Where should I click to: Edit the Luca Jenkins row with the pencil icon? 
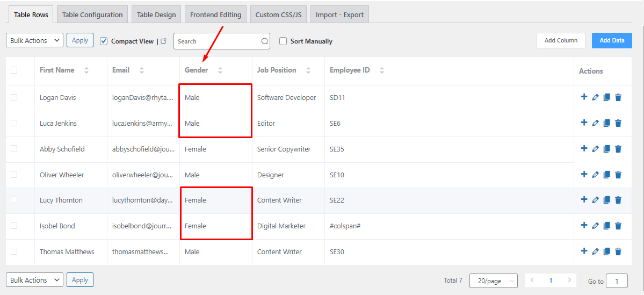tap(595, 123)
